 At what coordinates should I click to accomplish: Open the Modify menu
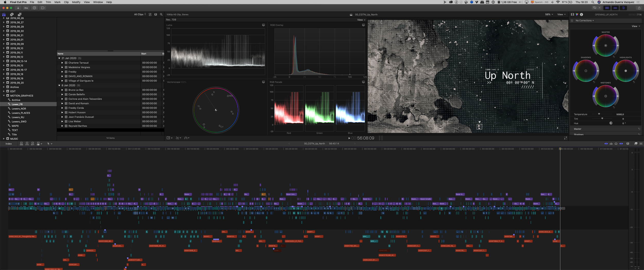(x=76, y=2)
